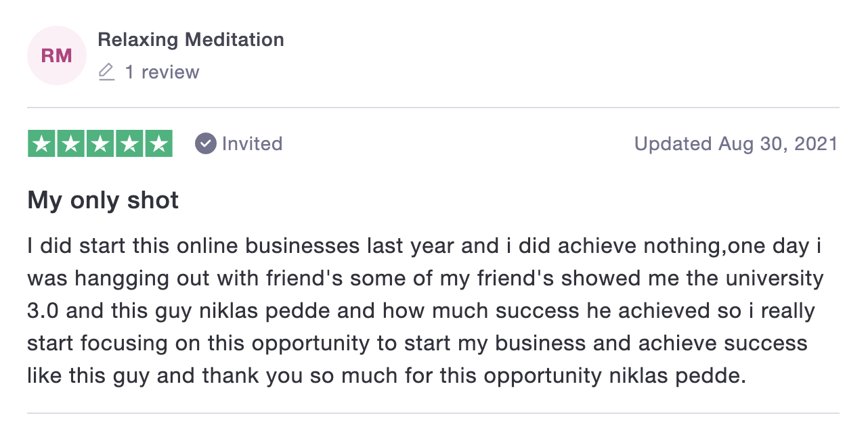Click the fourth green rating star
The height and width of the screenshot is (422, 868).
click(x=129, y=143)
